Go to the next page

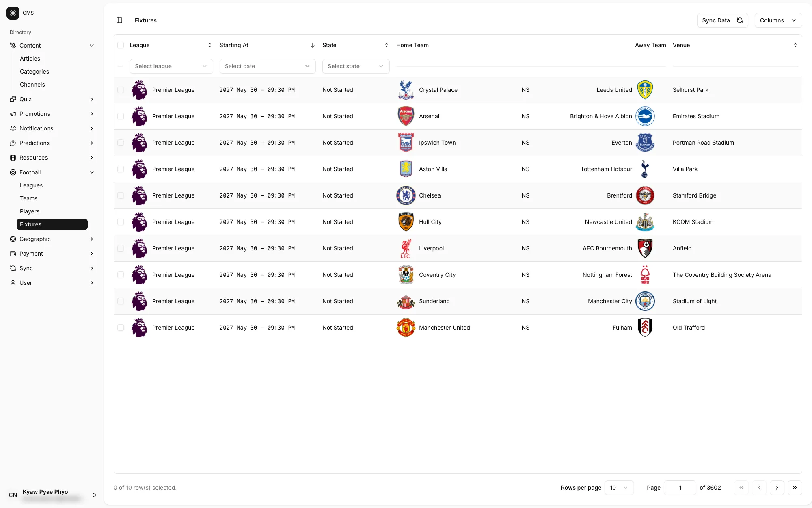777,488
